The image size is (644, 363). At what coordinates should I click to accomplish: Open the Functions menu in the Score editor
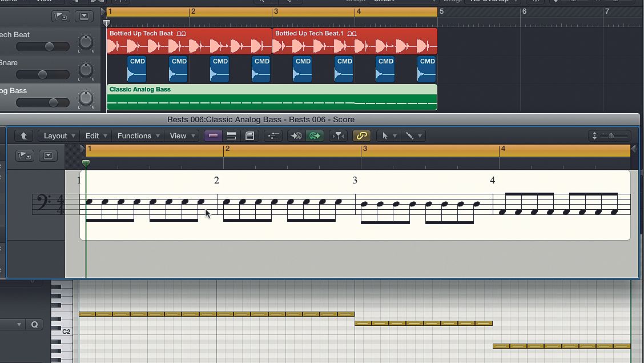[134, 135]
